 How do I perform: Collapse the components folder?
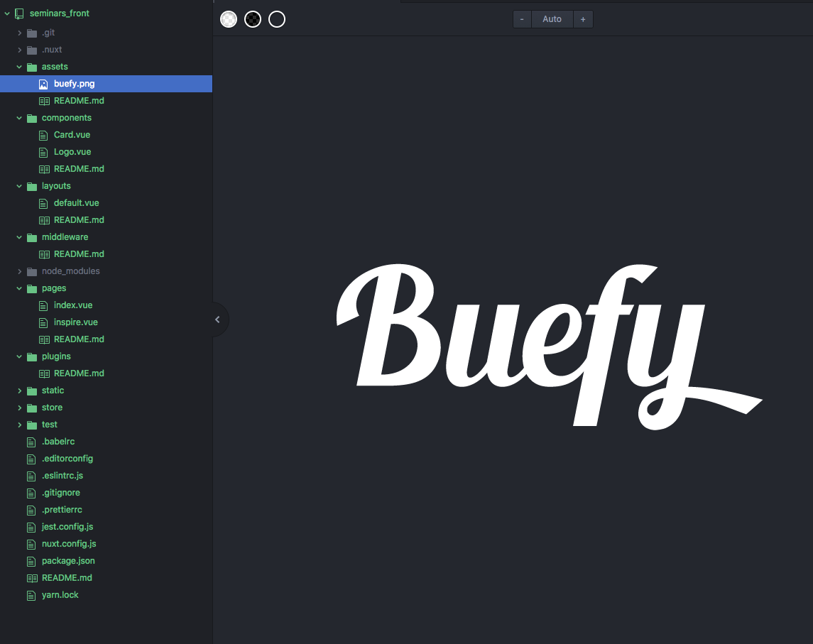coord(20,118)
